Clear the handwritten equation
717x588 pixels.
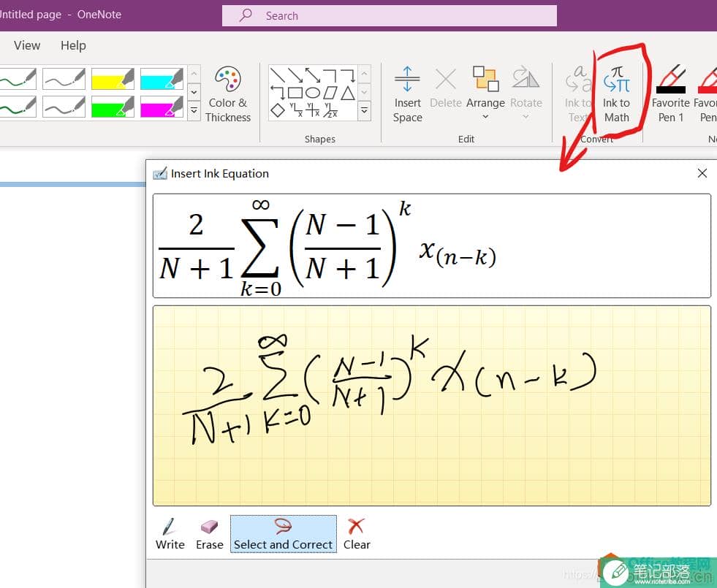coord(357,534)
